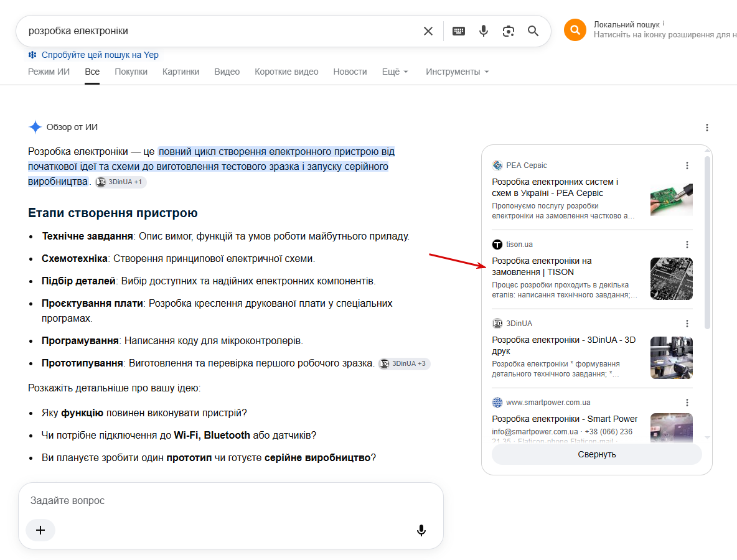Click the tison.ua domain text

click(519, 245)
